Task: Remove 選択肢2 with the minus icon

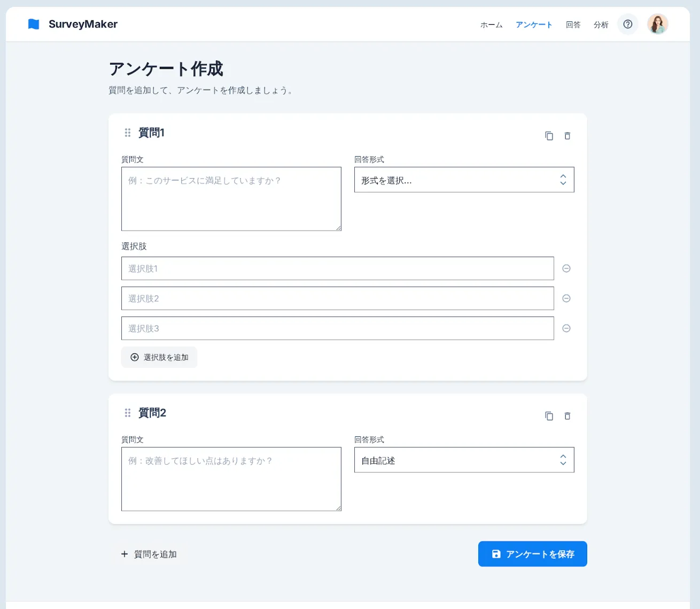Action: pyautogui.click(x=566, y=298)
